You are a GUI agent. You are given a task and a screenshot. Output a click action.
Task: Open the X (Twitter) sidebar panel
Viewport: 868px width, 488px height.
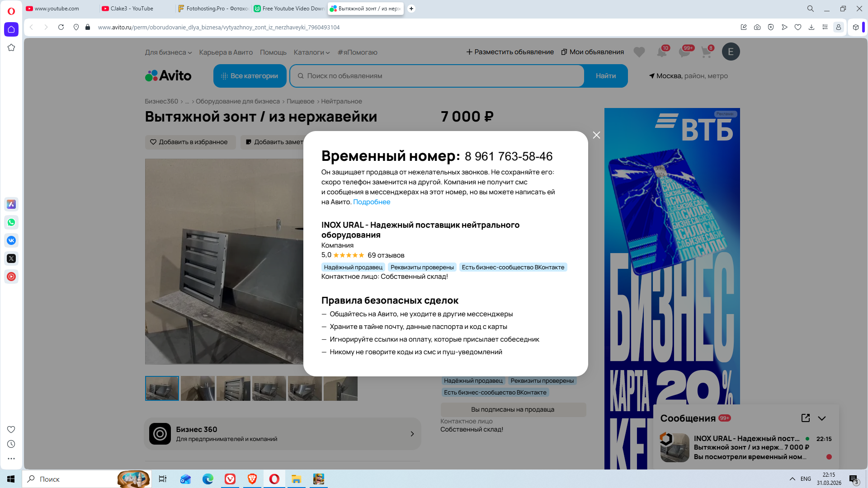tap(11, 258)
